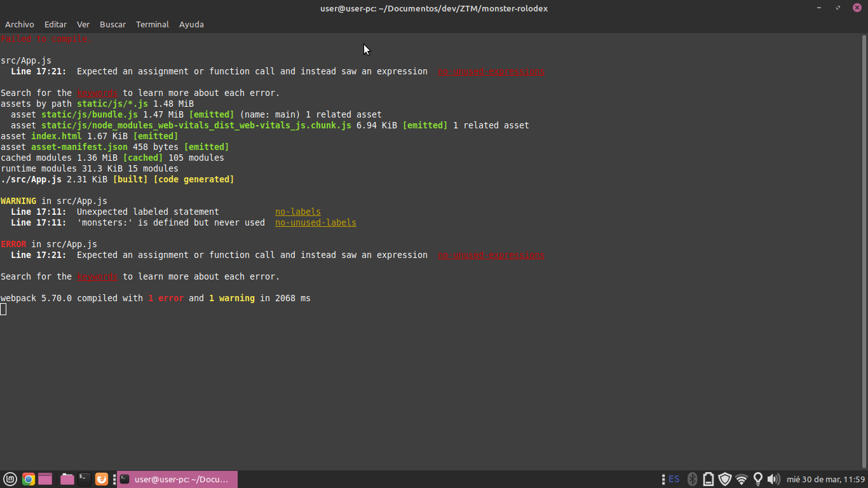Click the web-vitals chunk.js asset path
868x488 pixels.
196,125
